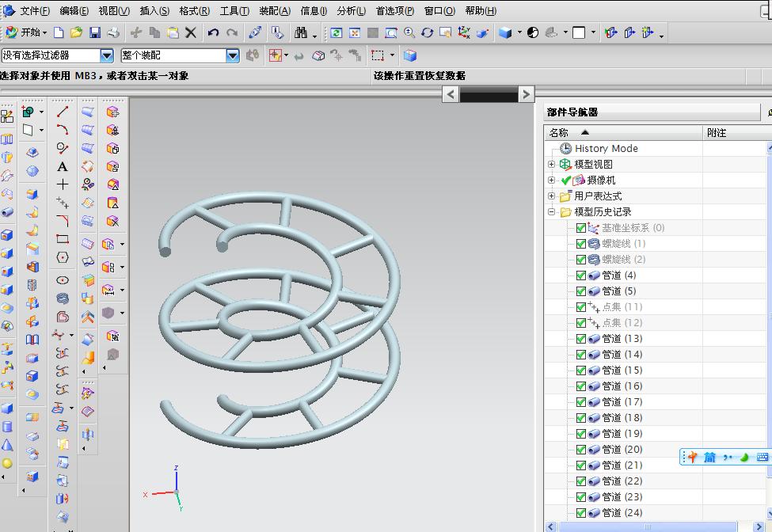Select the Polygon hexagon tool
This screenshot has width=772, height=532.
pyautogui.click(x=63, y=257)
